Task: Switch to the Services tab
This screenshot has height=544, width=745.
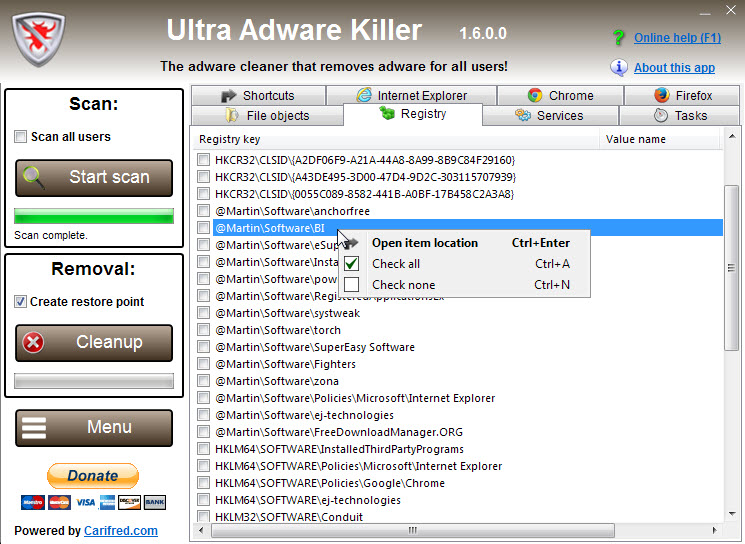Action: point(551,115)
